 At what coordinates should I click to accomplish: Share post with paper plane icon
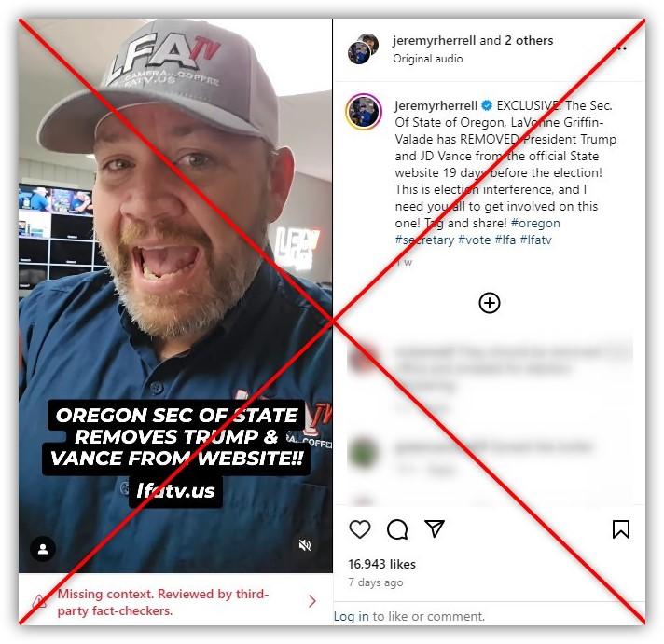pos(435,528)
